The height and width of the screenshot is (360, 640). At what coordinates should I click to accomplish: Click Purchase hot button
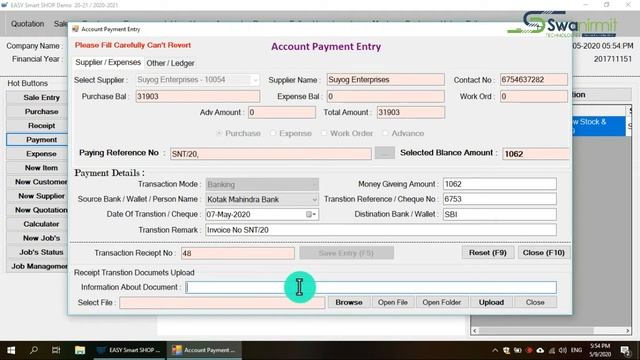coord(37,111)
